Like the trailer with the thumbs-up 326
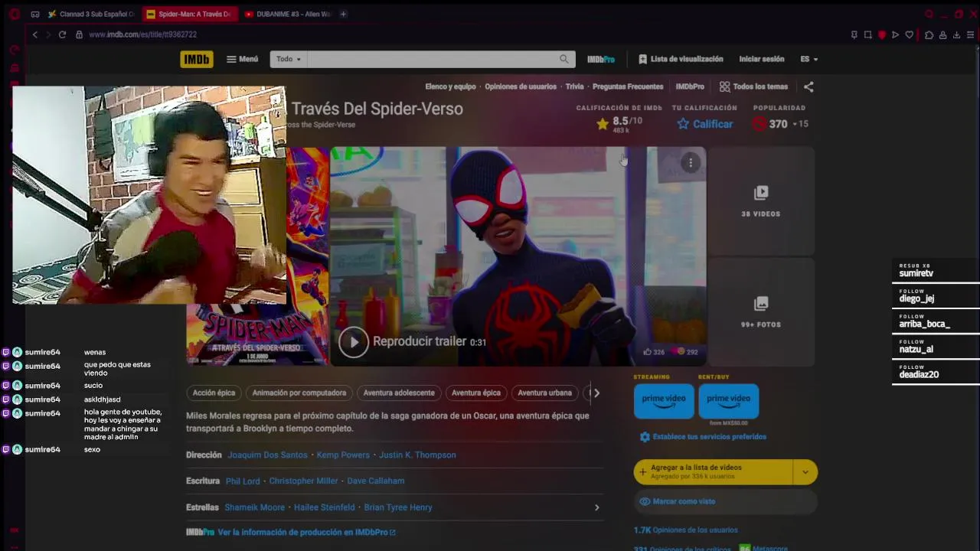 (x=654, y=352)
